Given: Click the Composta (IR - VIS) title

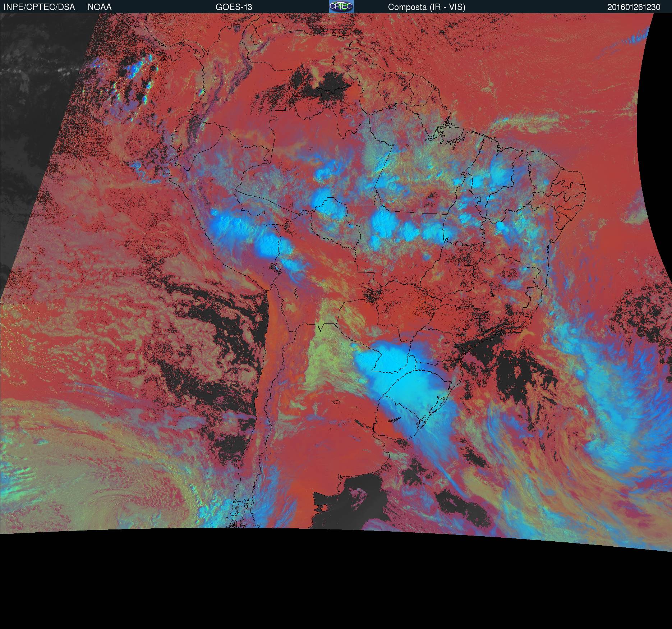Looking at the screenshot, I should [x=427, y=7].
